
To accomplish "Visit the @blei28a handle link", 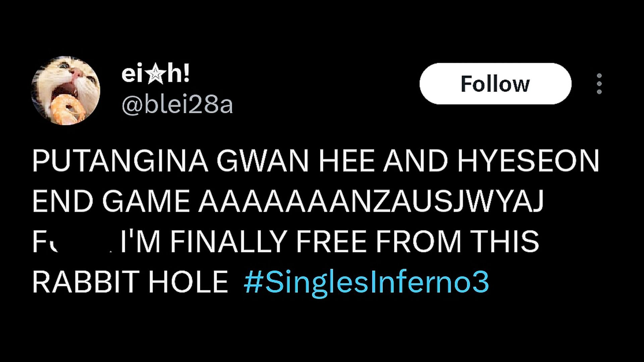I will pyautogui.click(x=177, y=105).
